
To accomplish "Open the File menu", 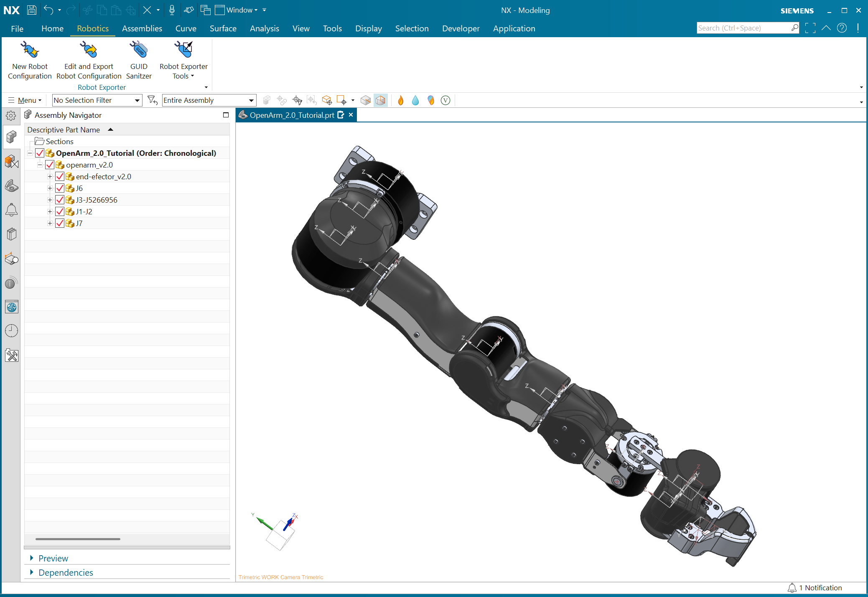I will click(x=17, y=28).
